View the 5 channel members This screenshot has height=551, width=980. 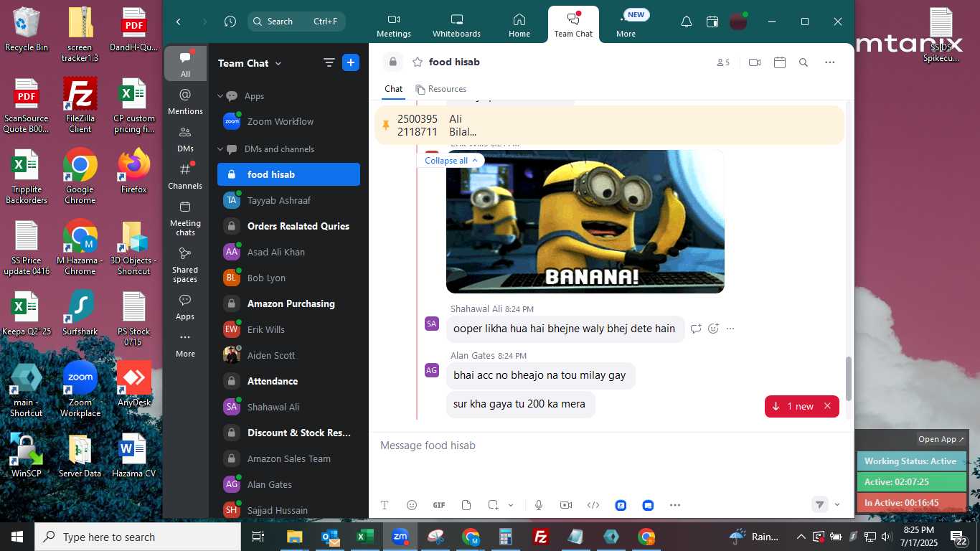(x=723, y=62)
